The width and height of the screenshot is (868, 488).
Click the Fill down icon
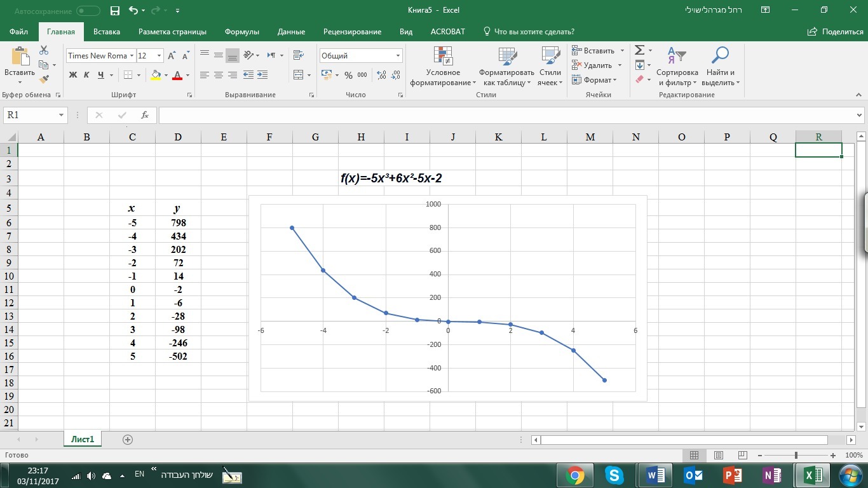click(640, 65)
